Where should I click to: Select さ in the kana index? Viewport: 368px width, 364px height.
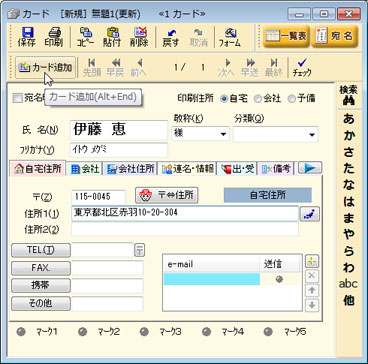pyautogui.click(x=349, y=152)
